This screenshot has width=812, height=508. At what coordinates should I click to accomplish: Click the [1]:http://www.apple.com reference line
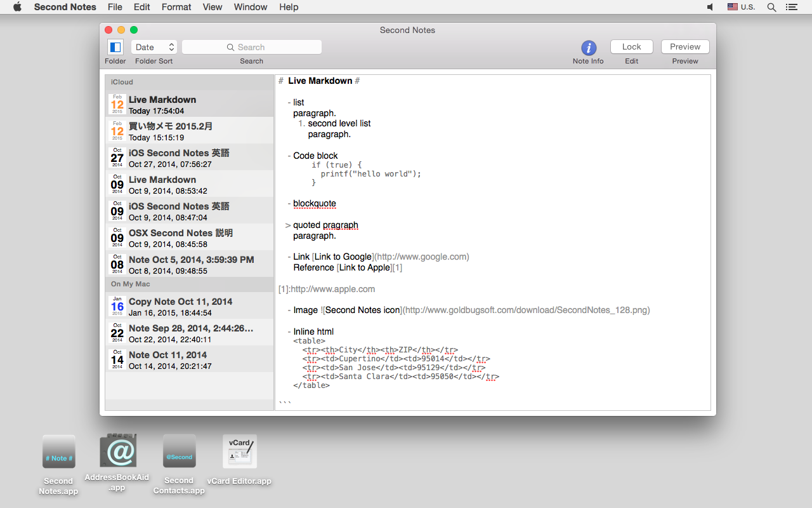[327, 289]
